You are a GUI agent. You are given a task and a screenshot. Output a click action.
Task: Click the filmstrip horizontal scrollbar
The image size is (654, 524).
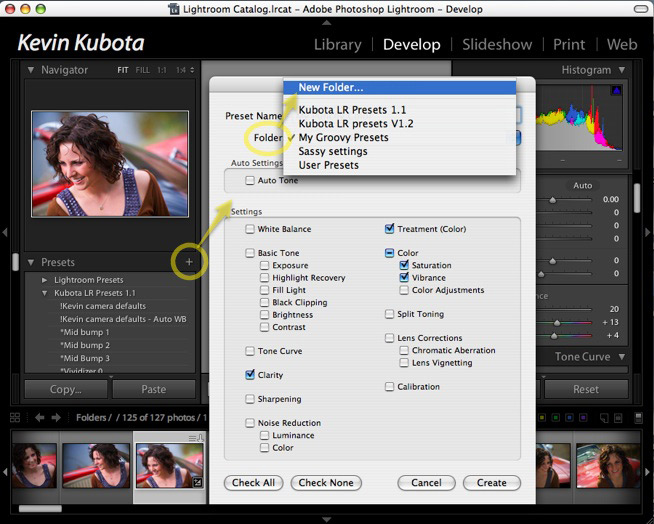click(40, 509)
